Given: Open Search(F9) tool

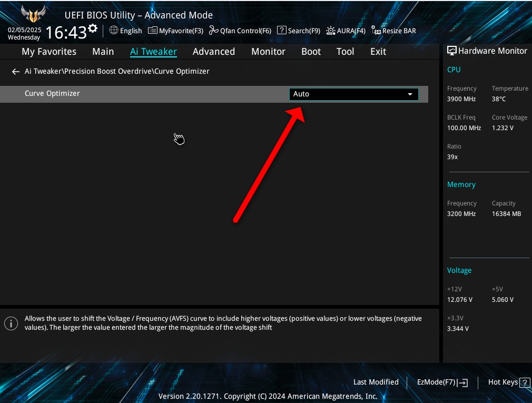Looking at the screenshot, I should pos(299,31).
